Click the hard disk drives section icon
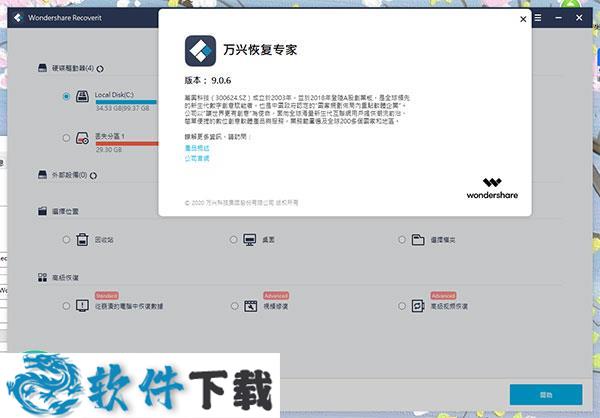 click(x=42, y=68)
